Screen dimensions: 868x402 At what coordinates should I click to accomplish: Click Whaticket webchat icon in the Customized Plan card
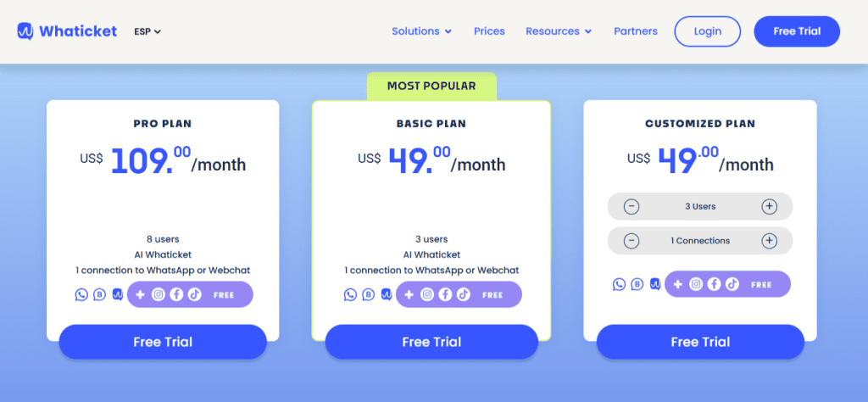tap(654, 285)
